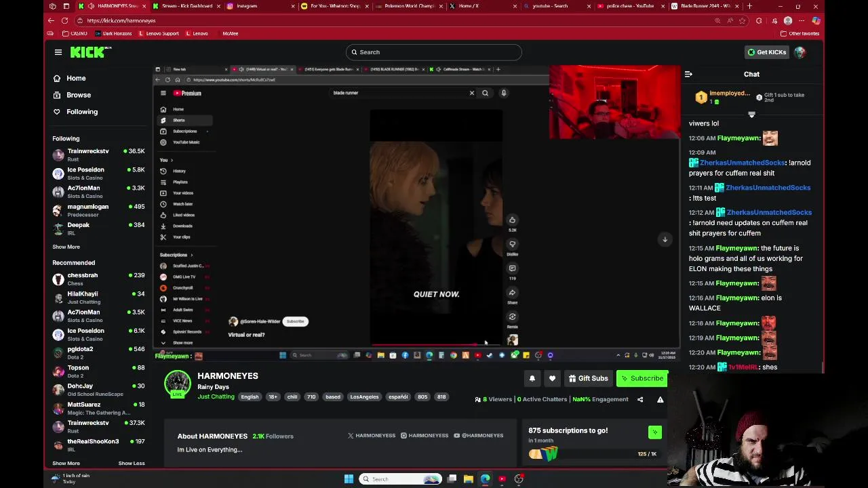Open magnumlogan channel in Following

[x=99, y=210]
